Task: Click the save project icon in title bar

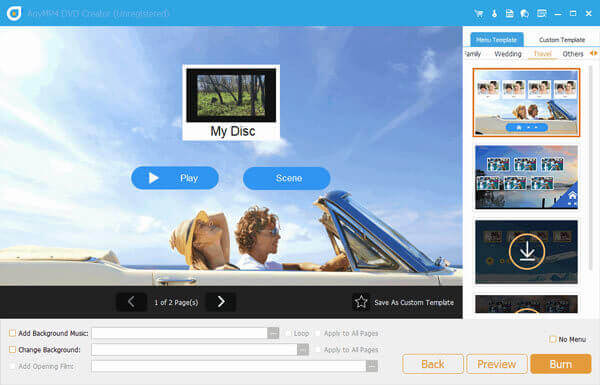Action: pos(509,14)
